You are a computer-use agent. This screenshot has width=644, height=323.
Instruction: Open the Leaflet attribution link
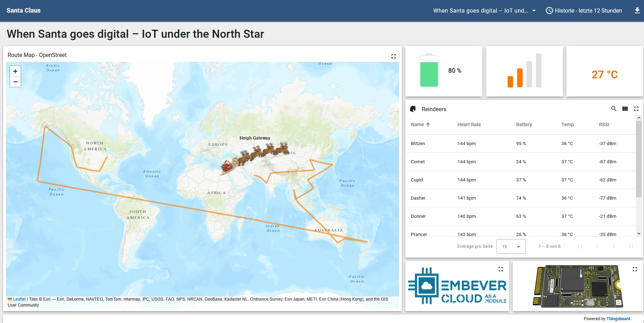click(x=19, y=299)
